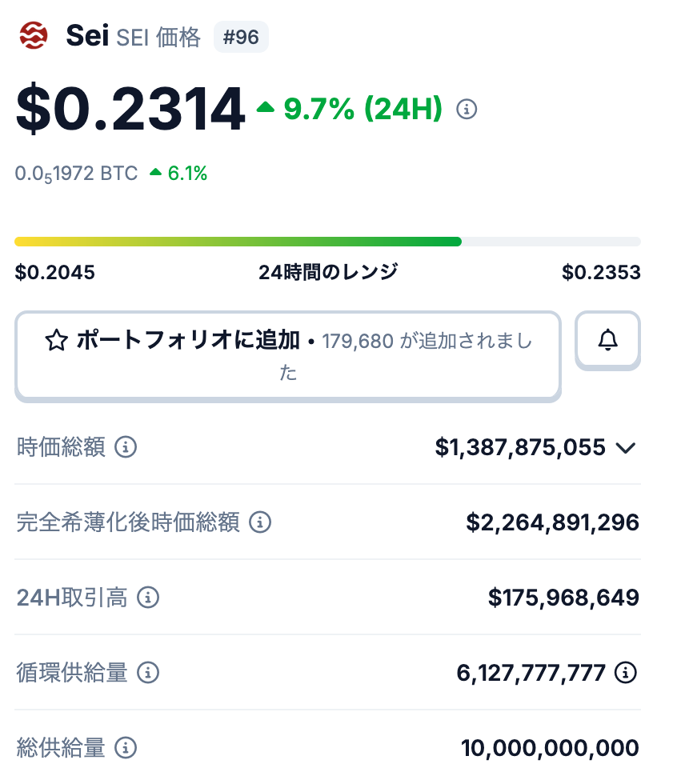Show info icon next to 循環供給量 label
Screen dimensions: 677x784
(147, 673)
